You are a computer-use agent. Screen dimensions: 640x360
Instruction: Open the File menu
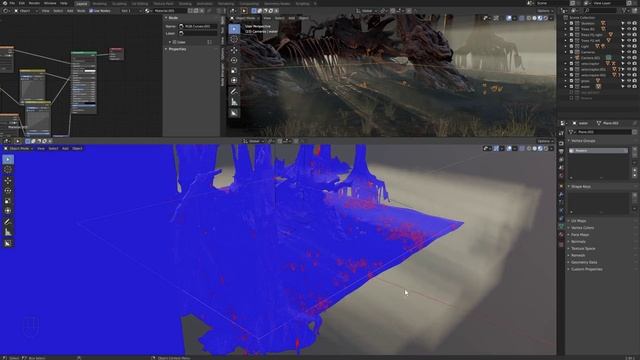point(12,3)
